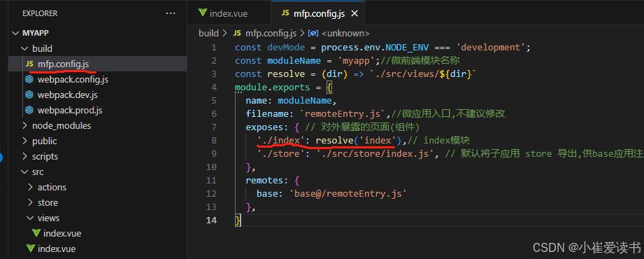
Task: Click module.exports on line 4
Action: click(x=272, y=87)
